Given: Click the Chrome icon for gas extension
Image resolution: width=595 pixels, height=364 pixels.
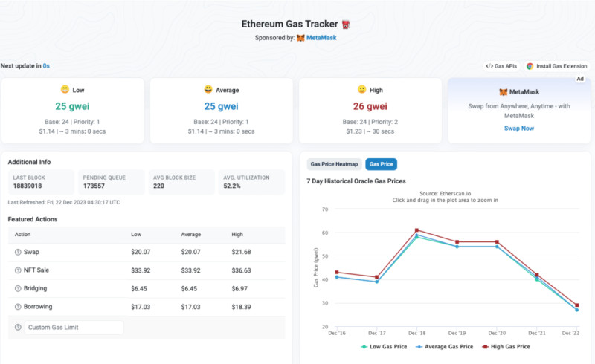Looking at the screenshot, I should pos(530,66).
